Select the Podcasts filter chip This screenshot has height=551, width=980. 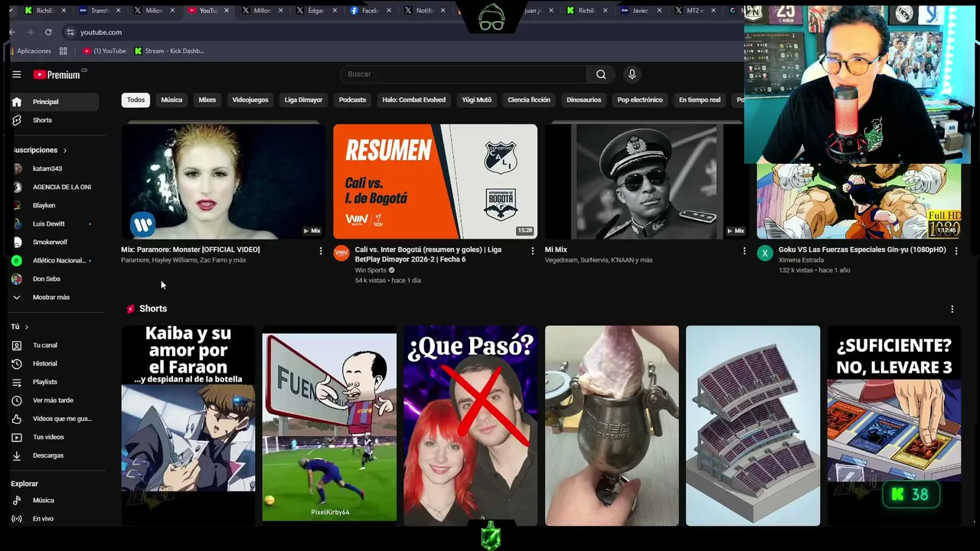(352, 100)
